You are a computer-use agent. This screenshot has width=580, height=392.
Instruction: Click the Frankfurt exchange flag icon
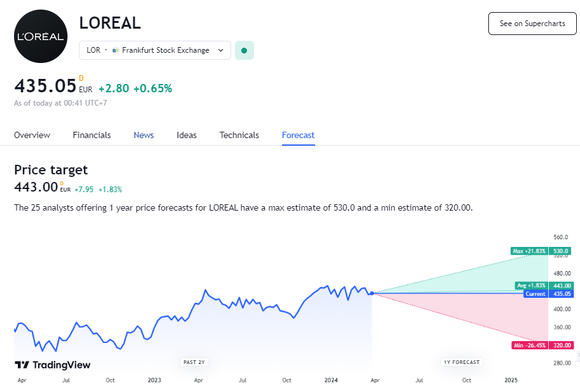(x=115, y=50)
